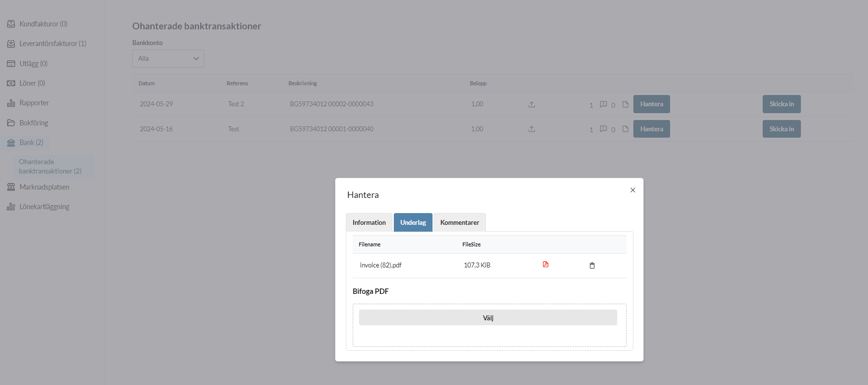Open Ohanterade banktransaktioner (2) submenu item

[x=54, y=167]
